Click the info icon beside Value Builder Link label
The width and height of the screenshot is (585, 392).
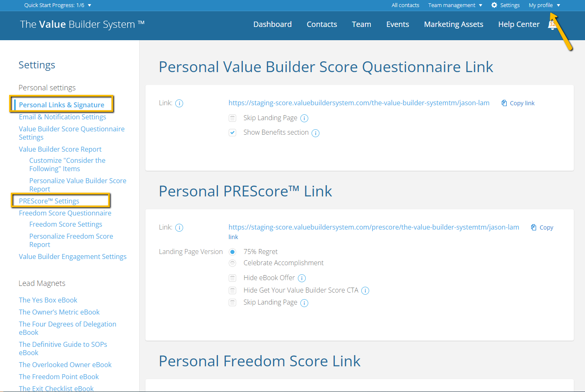pos(179,103)
